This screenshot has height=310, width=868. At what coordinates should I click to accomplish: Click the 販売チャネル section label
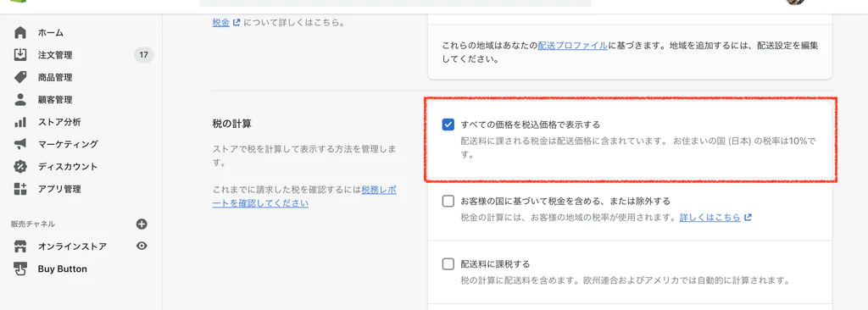(33, 224)
